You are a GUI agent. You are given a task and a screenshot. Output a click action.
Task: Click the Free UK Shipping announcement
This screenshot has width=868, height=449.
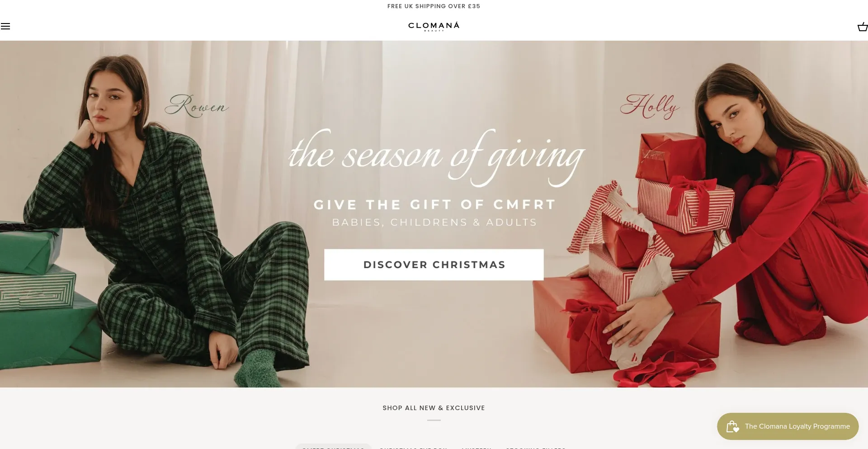(434, 6)
